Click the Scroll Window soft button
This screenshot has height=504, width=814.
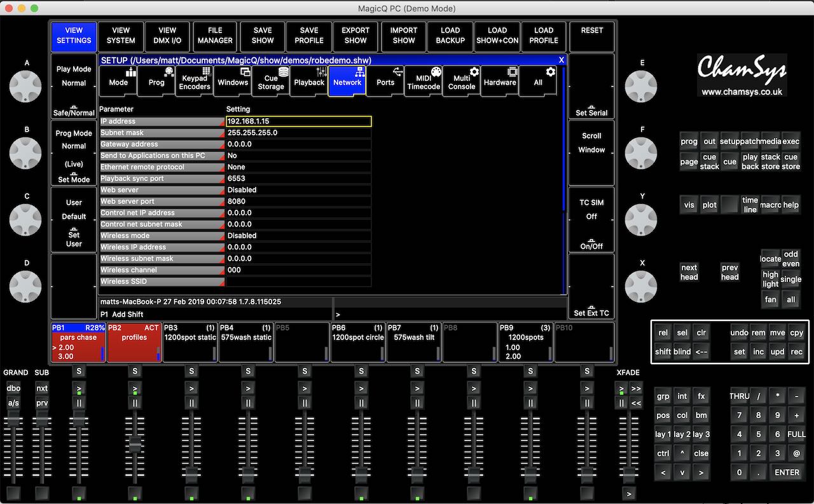[591, 153]
